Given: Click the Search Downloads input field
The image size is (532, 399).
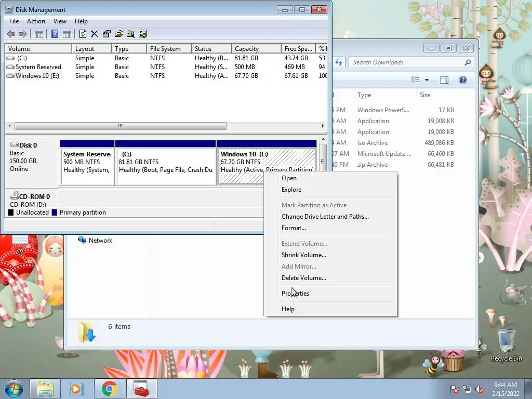Looking at the screenshot, I should tap(411, 62).
